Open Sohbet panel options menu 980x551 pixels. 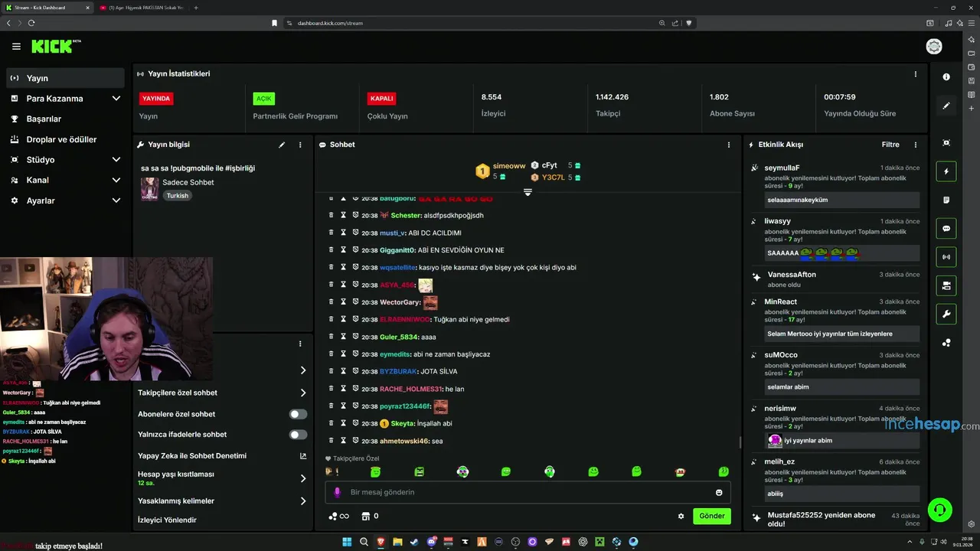click(x=728, y=145)
